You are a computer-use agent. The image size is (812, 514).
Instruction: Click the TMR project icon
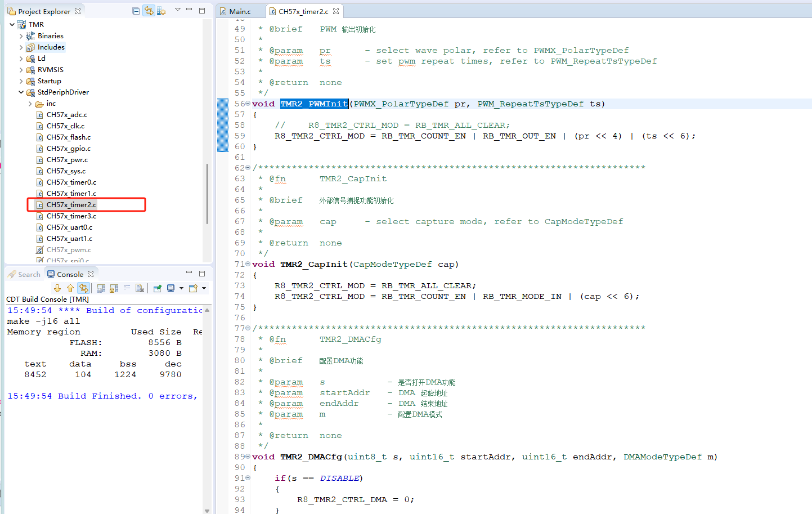point(21,25)
